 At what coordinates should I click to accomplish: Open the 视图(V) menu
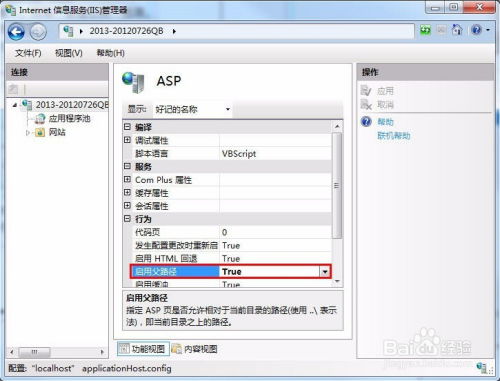pos(69,53)
